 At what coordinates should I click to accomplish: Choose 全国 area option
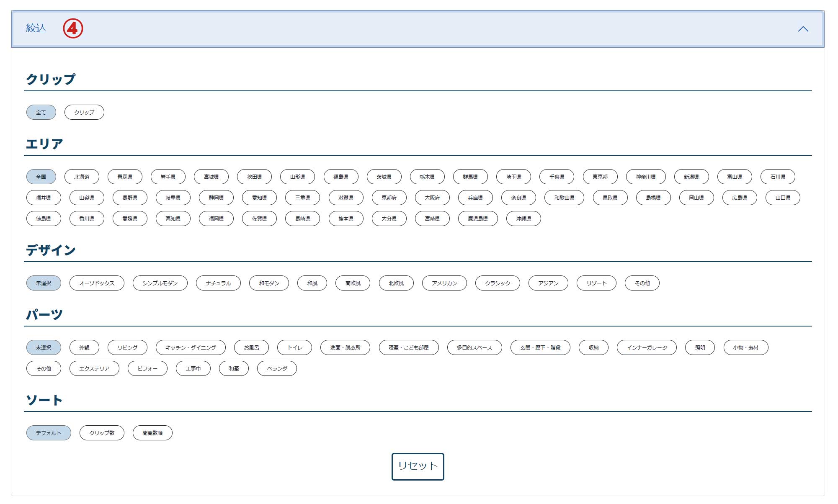41,177
